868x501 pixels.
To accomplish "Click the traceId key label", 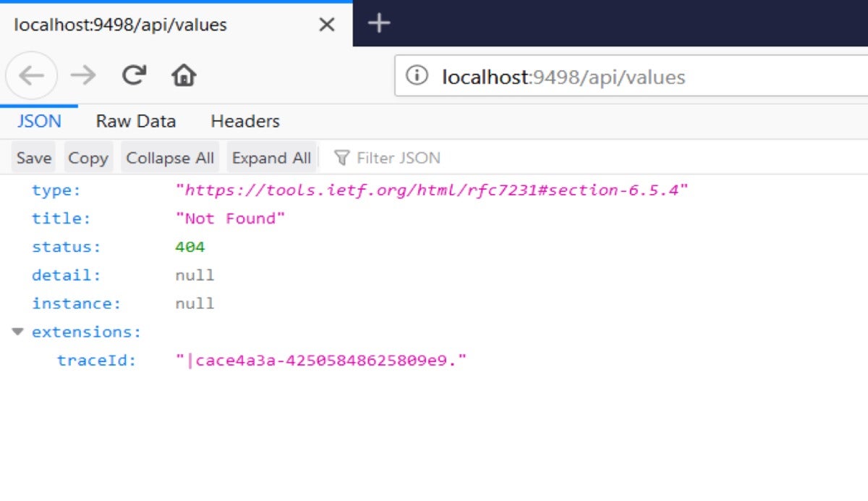I will [97, 360].
